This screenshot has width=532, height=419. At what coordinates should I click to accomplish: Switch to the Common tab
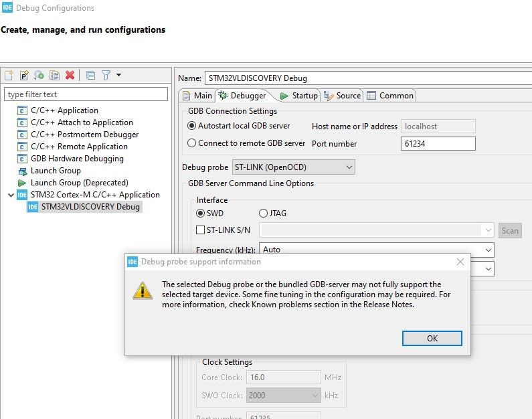(391, 96)
